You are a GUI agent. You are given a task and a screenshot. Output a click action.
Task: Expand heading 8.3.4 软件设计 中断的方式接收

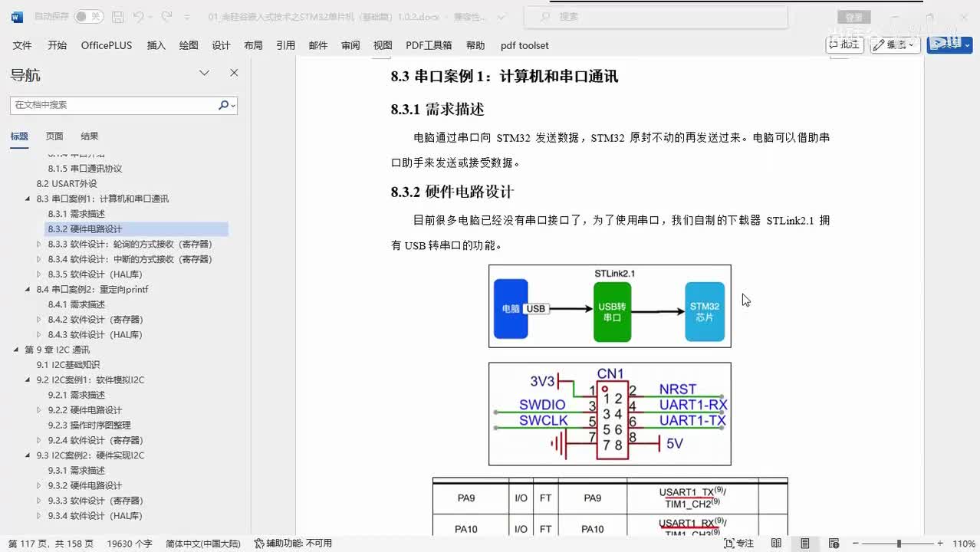(x=39, y=259)
